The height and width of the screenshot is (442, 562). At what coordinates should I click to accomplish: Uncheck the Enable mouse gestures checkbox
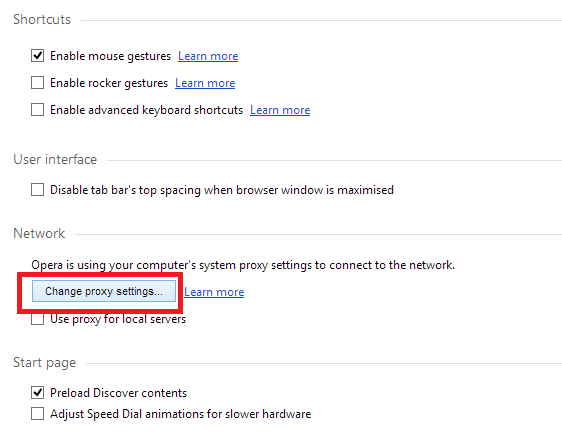click(37, 56)
